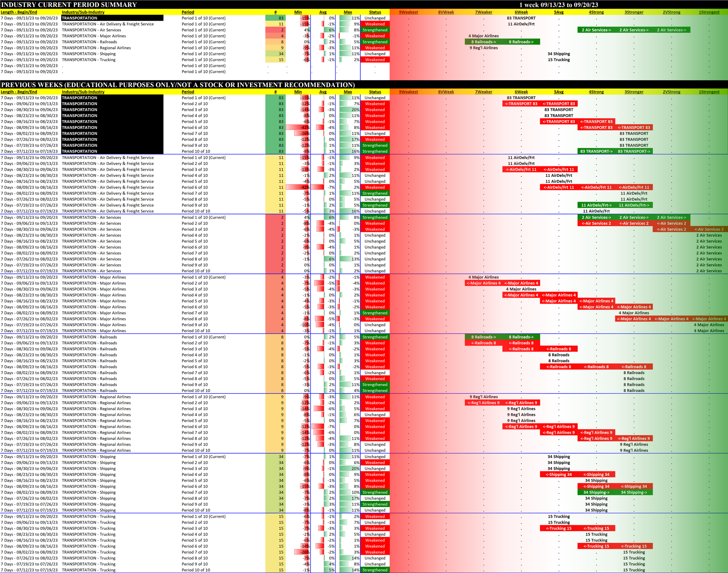The width and height of the screenshot is (728, 573).
Task: Click the Weakened status for Major Airlines summary row
Action: (x=375, y=36)
